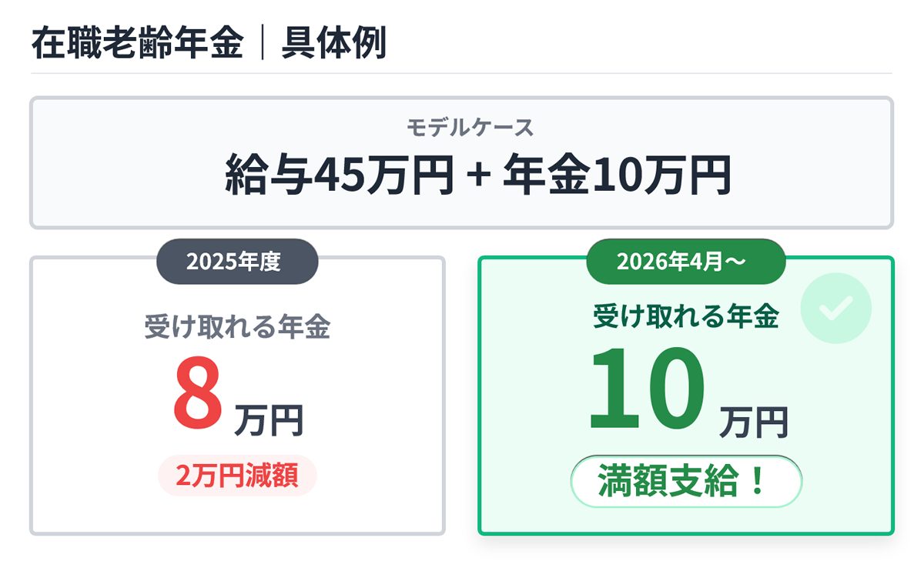This screenshot has width=924, height=561.
Task: Select the 2026年4月〜 badge
Action: point(685,262)
